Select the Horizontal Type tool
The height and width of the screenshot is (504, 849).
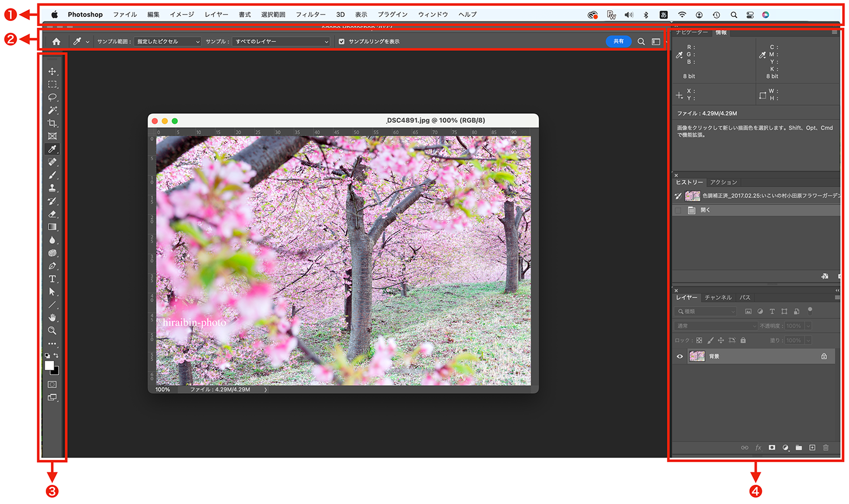pyautogui.click(x=52, y=279)
